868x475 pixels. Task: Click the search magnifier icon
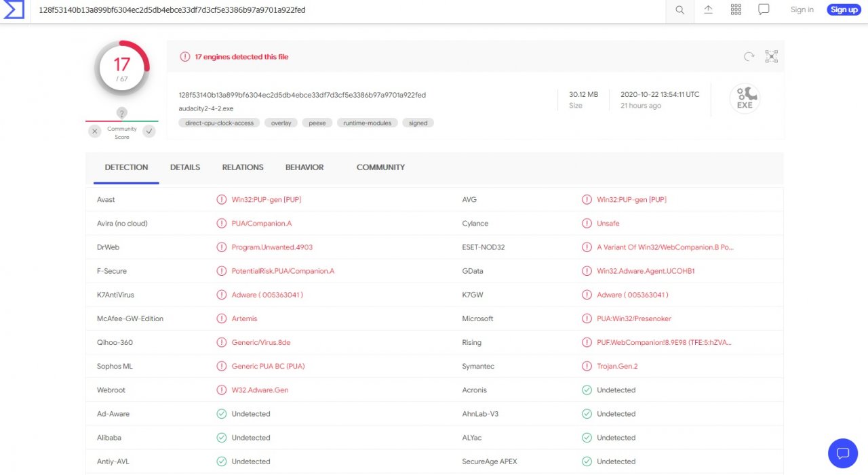679,9
